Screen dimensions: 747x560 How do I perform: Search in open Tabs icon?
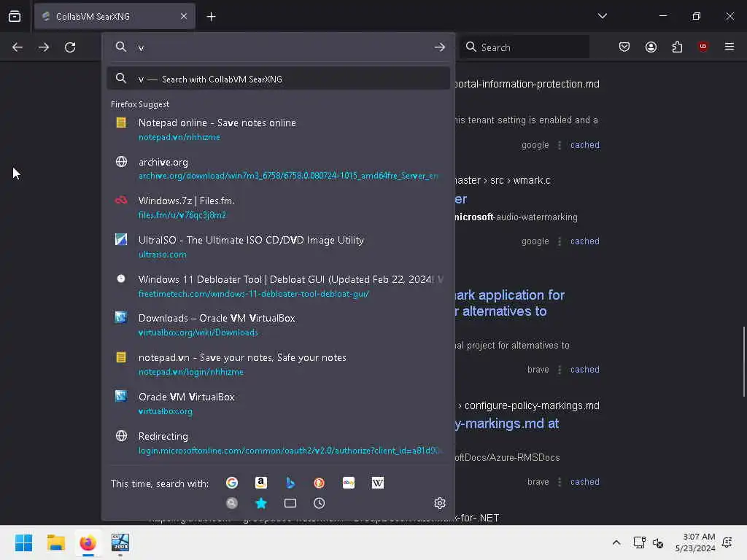tap(290, 503)
